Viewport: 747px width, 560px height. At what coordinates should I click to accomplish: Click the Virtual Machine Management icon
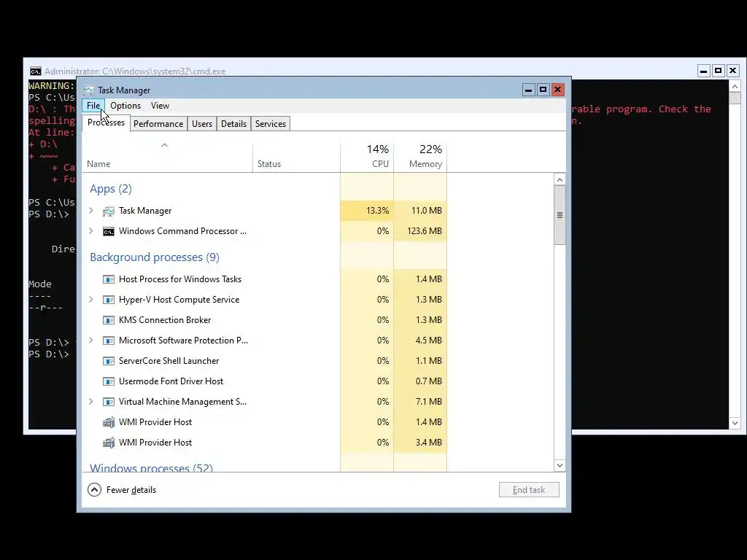point(109,402)
